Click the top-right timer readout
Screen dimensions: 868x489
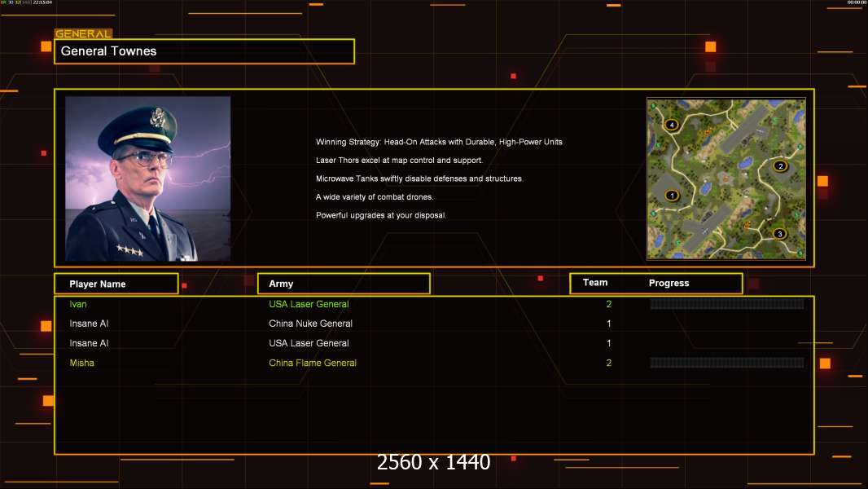click(x=857, y=2)
